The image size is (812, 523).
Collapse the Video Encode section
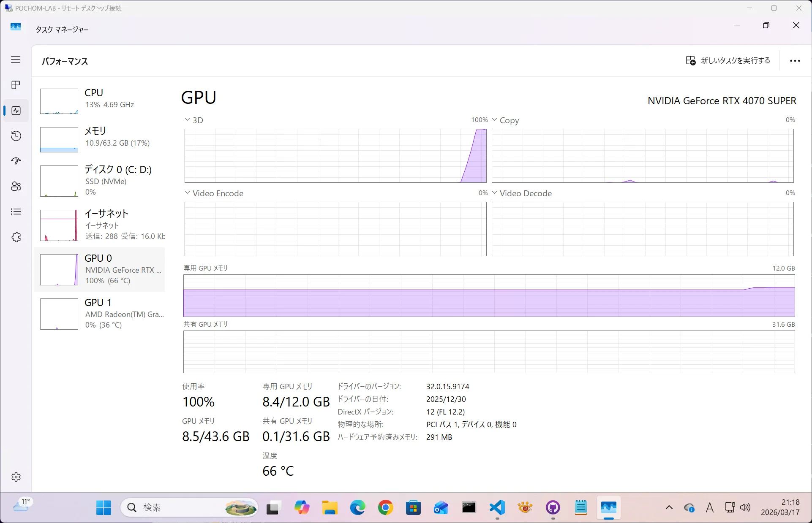pyautogui.click(x=187, y=193)
